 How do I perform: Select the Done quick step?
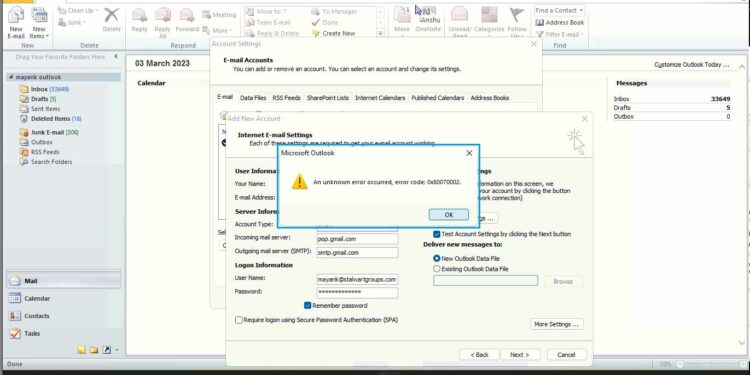[325, 22]
